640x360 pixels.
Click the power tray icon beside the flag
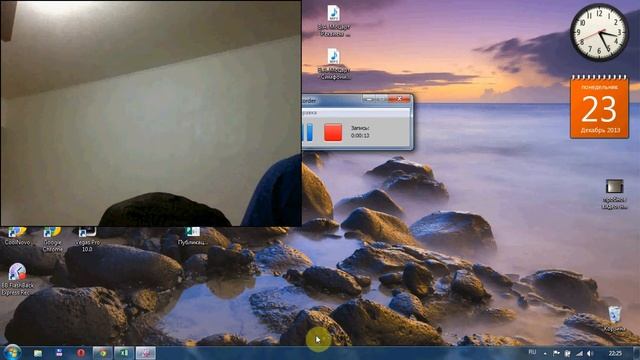pos(567,353)
